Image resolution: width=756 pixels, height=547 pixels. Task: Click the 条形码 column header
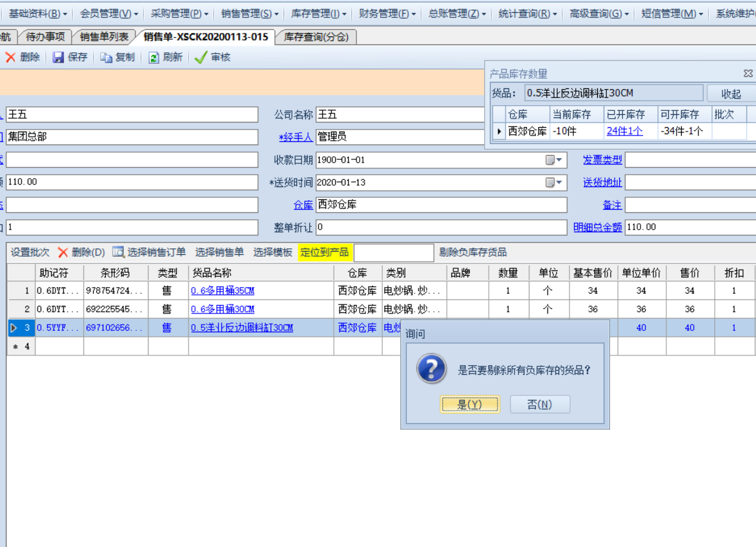pos(115,273)
